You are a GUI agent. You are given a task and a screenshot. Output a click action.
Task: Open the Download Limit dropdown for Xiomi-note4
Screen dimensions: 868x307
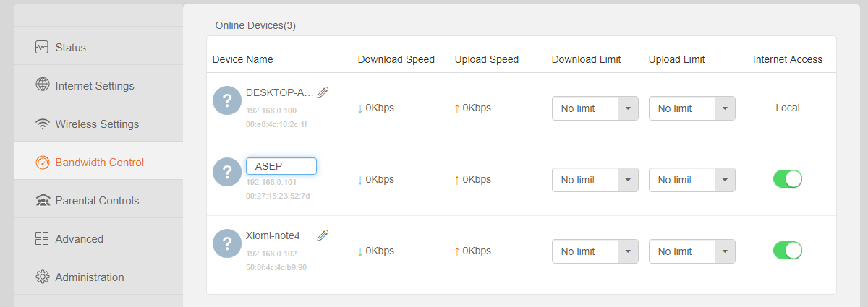595,251
